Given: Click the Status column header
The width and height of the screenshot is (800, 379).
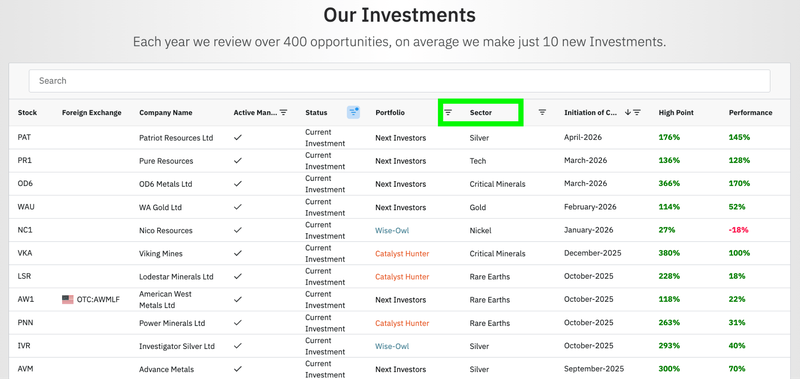Looking at the screenshot, I should (x=316, y=113).
